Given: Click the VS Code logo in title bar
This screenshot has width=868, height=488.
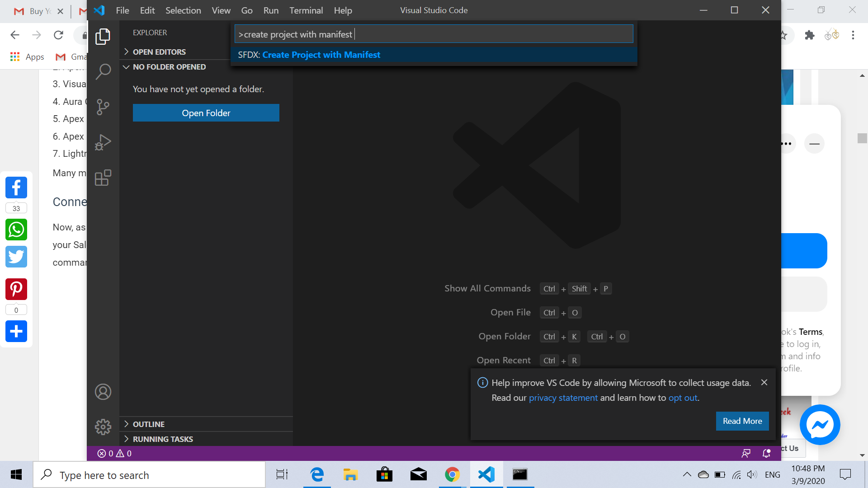Looking at the screenshot, I should 99,10.
